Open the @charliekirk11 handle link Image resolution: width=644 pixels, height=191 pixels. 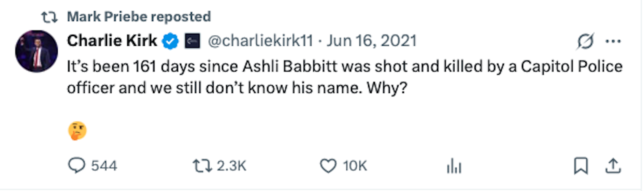[260, 41]
